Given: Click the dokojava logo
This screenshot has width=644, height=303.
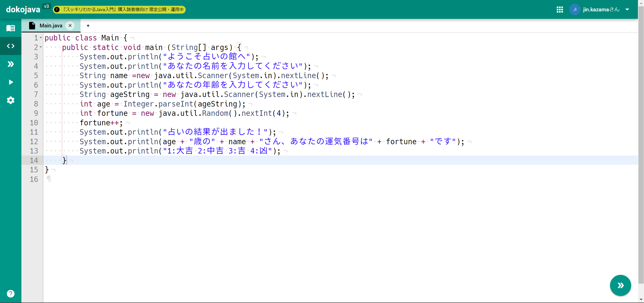Looking at the screenshot, I should click(23, 10).
